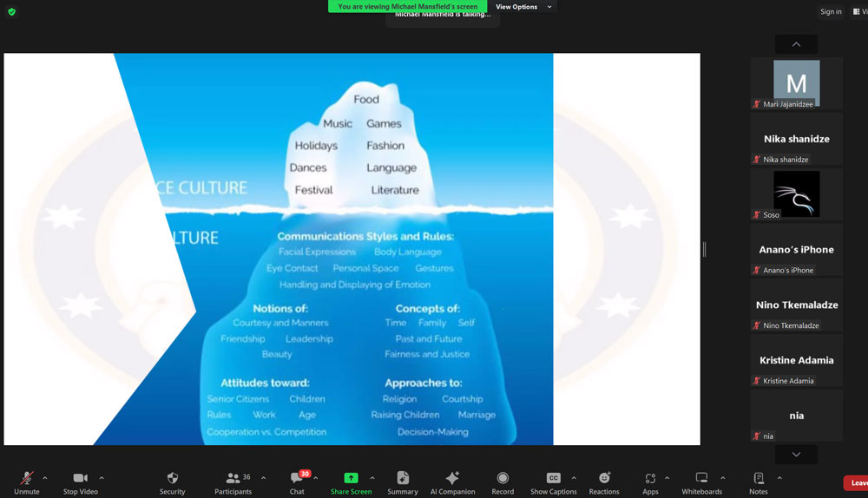Click the green Share Screen icon

click(x=351, y=478)
